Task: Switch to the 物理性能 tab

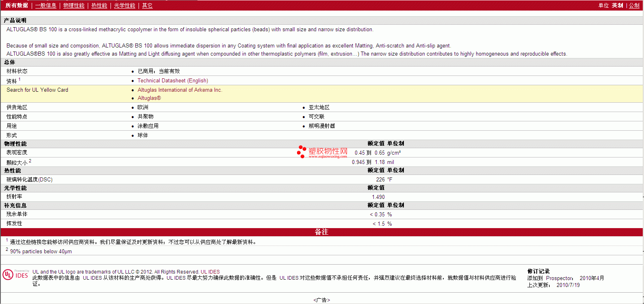Action: pyautogui.click(x=74, y=5)
